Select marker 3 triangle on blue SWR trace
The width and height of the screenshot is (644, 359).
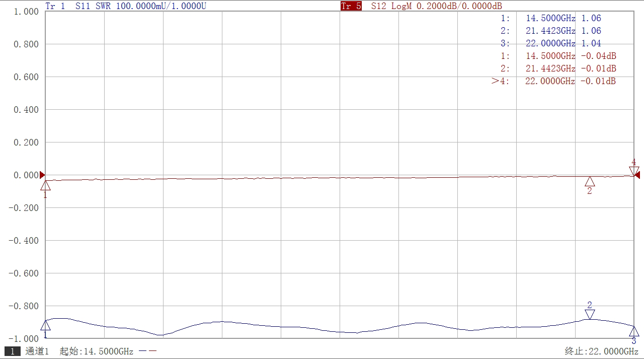pos(634,331)
